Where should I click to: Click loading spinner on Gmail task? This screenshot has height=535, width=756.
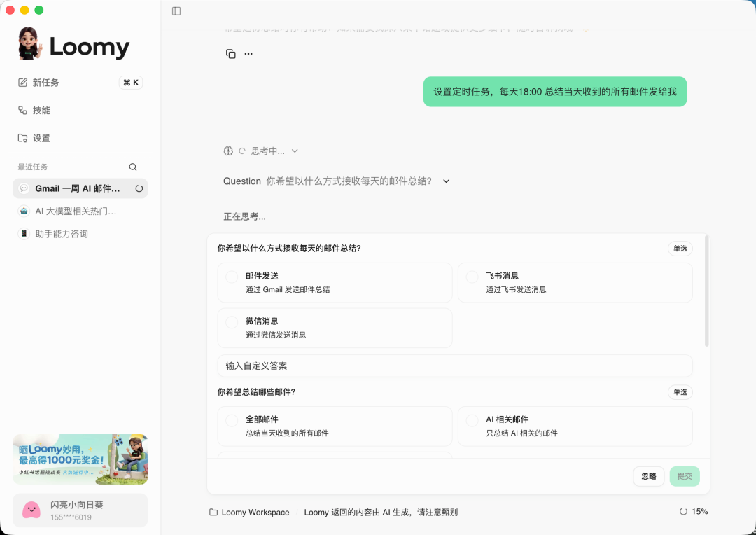tap(139, 188)
